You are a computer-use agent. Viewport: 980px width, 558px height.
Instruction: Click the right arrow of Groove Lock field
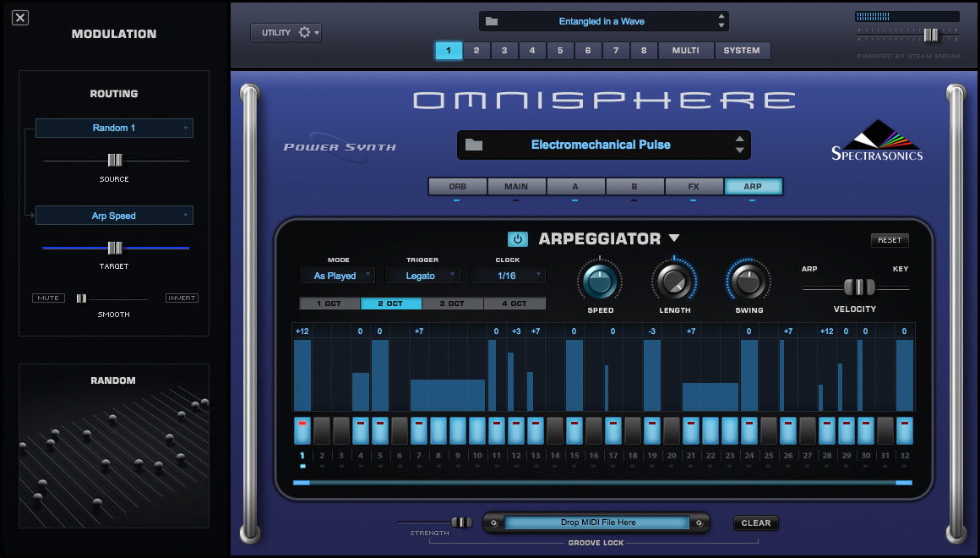click(x=699, y=523)
